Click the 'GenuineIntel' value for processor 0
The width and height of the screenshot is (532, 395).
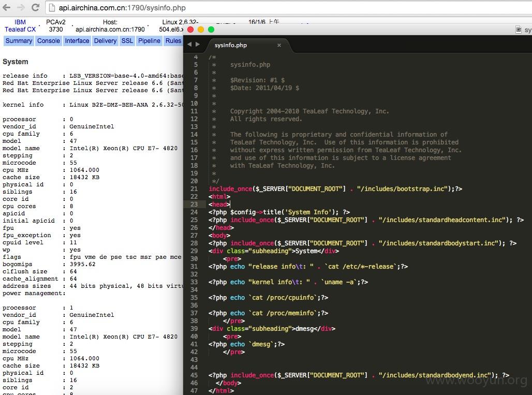pyautogui.click(x=92, y=127)
